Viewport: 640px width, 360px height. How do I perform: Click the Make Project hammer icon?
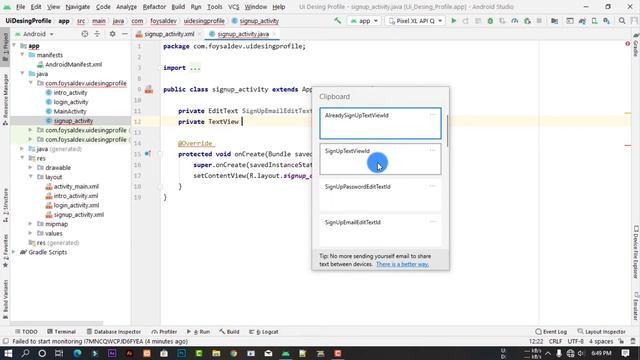click(x=338, y=20)
